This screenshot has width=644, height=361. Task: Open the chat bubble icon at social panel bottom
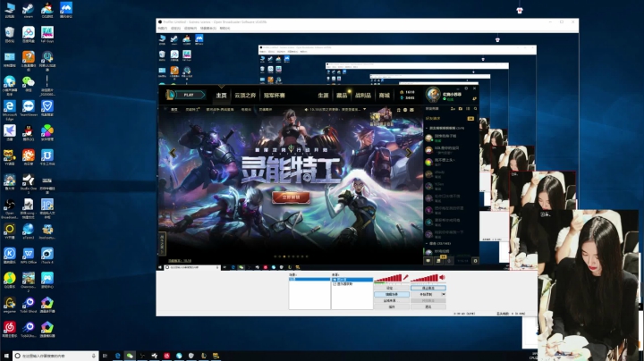pyautogui.click(x=428, y=261)
